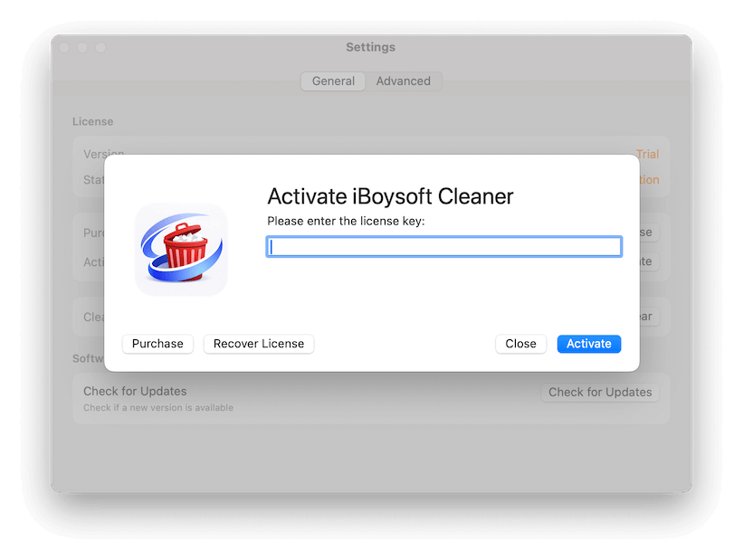Click the Purchase button

pyautogui.click(x=157, y=344)
